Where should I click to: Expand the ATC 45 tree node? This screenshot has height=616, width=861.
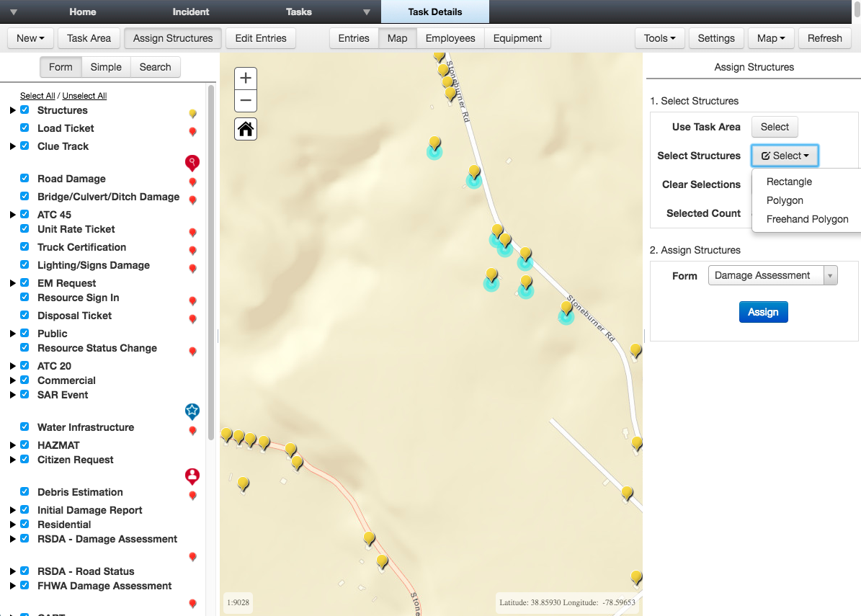tap(13, 215)
